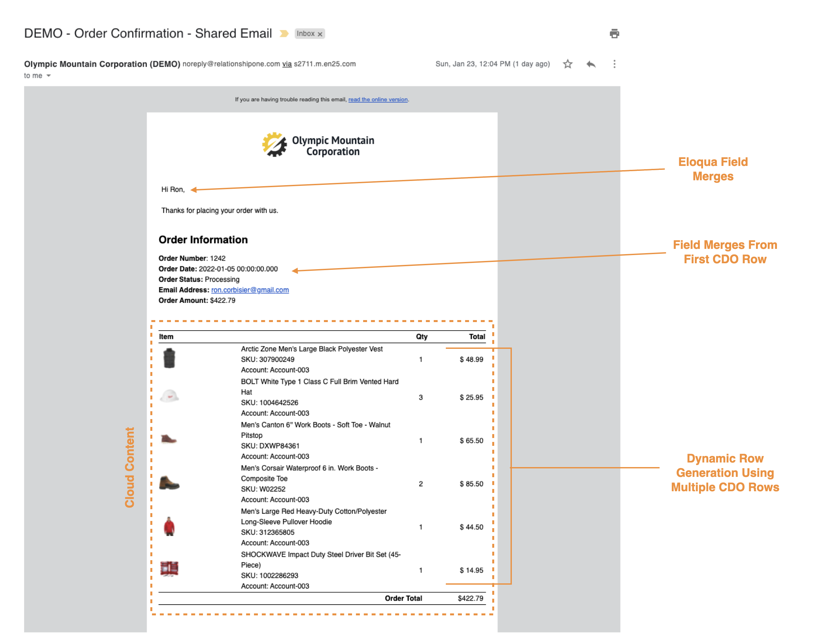Click the black polyester vest thumbnail
The image size is (840, 633).
click(x=169, y=358)
